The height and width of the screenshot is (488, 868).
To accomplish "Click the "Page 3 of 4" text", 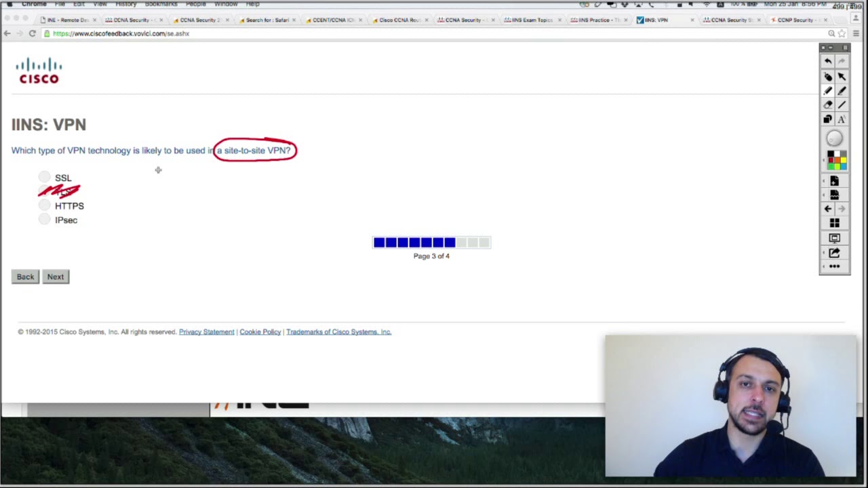I will (x=431, y=256).
